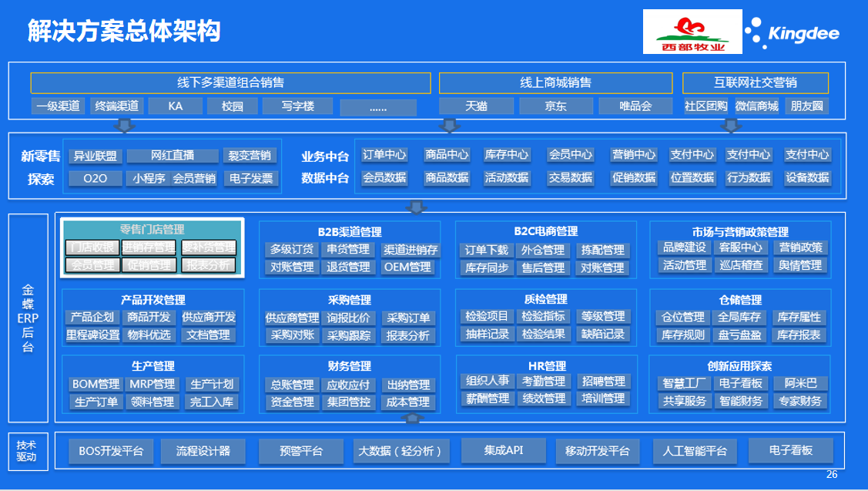Click the 天猫 channel box
Image resolution: width=868 pixels, height=491 pixels.
476,106
